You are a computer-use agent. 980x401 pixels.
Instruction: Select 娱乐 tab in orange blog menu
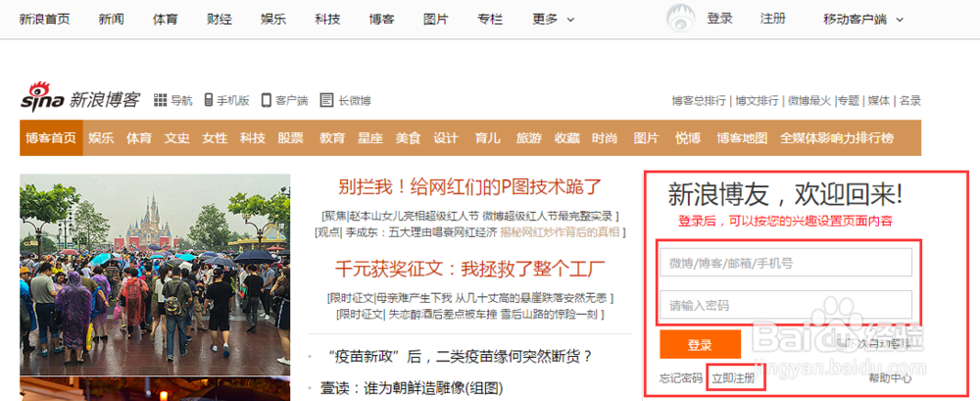(101, 137)
